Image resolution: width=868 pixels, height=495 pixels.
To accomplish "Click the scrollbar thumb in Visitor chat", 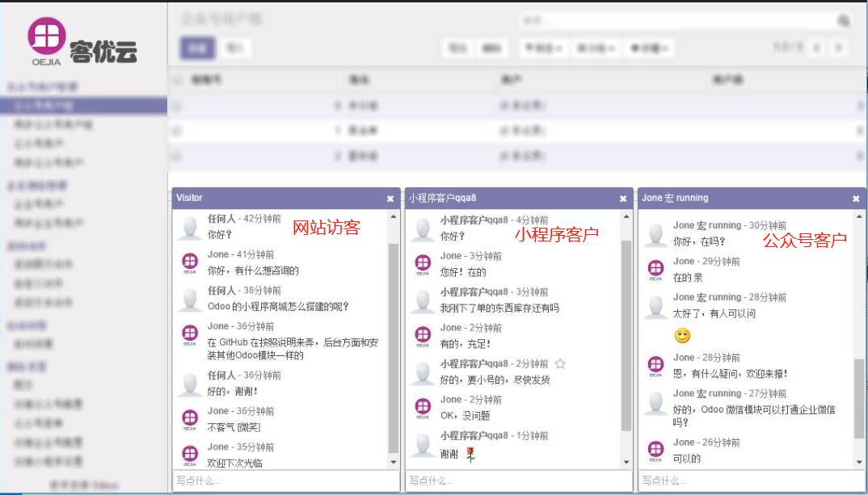I will pyautogui.click(x=394, y=348).
